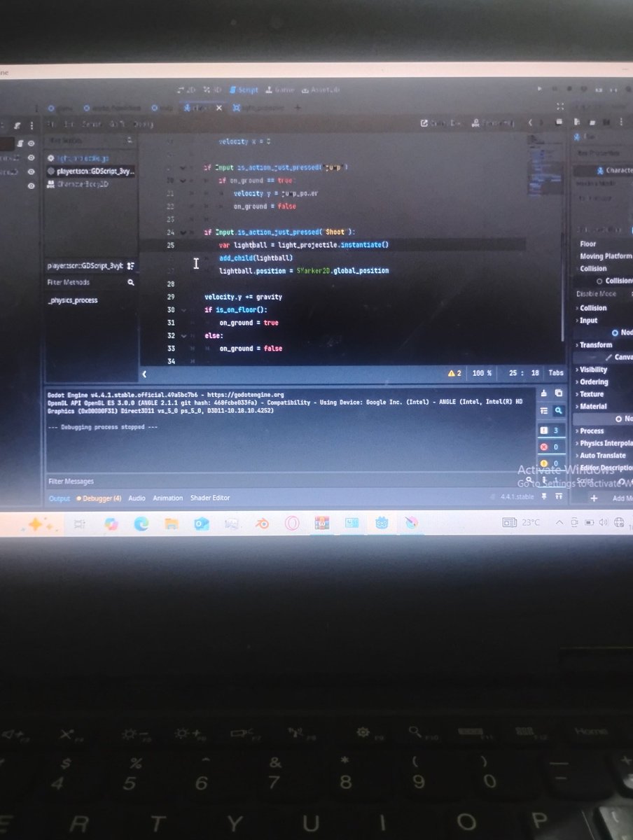Image resolution: width=633 pixels, height=840 pixels.
Task: Expand the Ordering section in inspector
Action: tap(593, 382)
